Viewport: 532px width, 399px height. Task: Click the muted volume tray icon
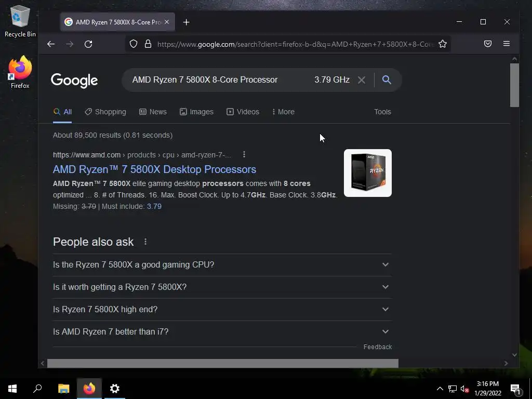[464, 389]
